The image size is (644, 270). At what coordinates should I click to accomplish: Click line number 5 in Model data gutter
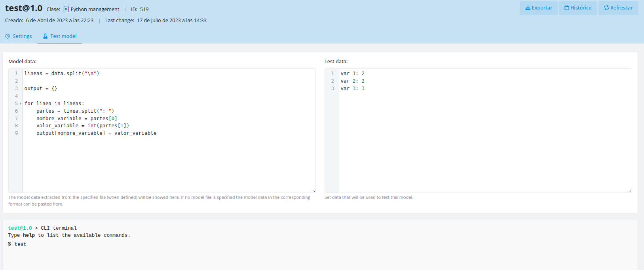pyautogui.click(x=16, y=104)
